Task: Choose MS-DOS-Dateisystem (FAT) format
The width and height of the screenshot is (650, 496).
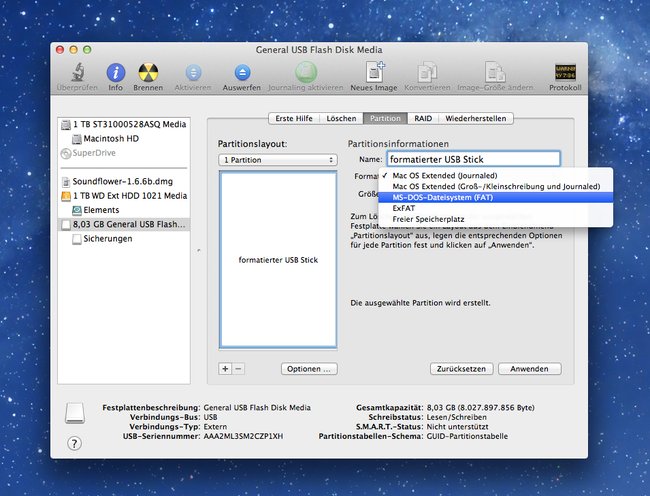Action: coord(496,197)
